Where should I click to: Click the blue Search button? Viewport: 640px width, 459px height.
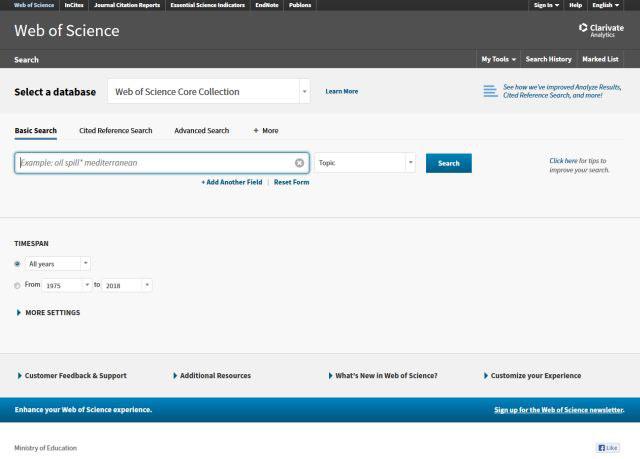[x=449, y=163]
